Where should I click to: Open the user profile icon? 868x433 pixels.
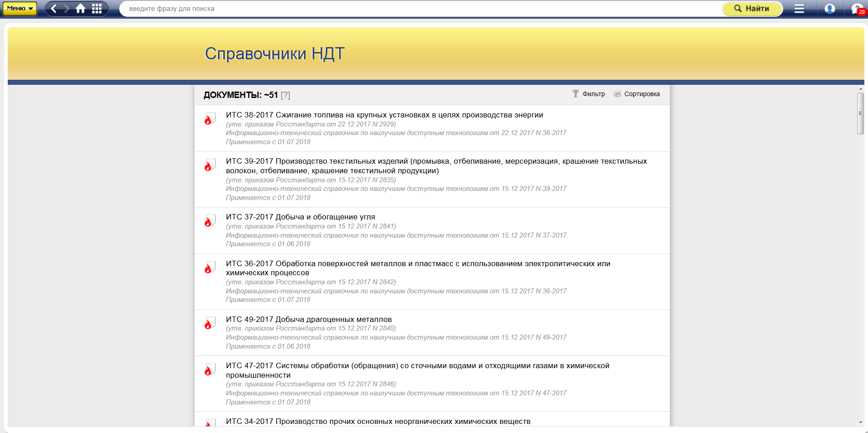829,9
